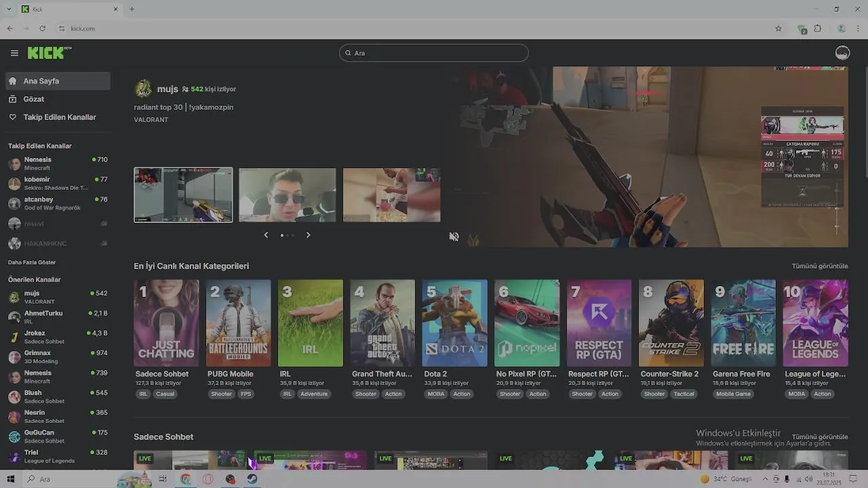Go to previous featured stream arrow
This screenshot has width=868, height=488.
[266, 235]
